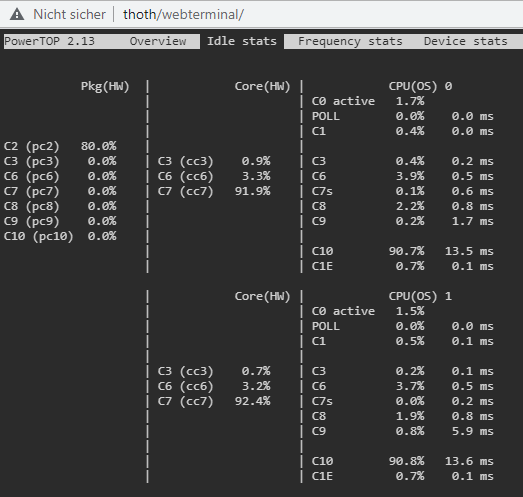Viewport: 523px width, 497px height.
Task: Switch to the Overview tab
Action: [158, 41]
